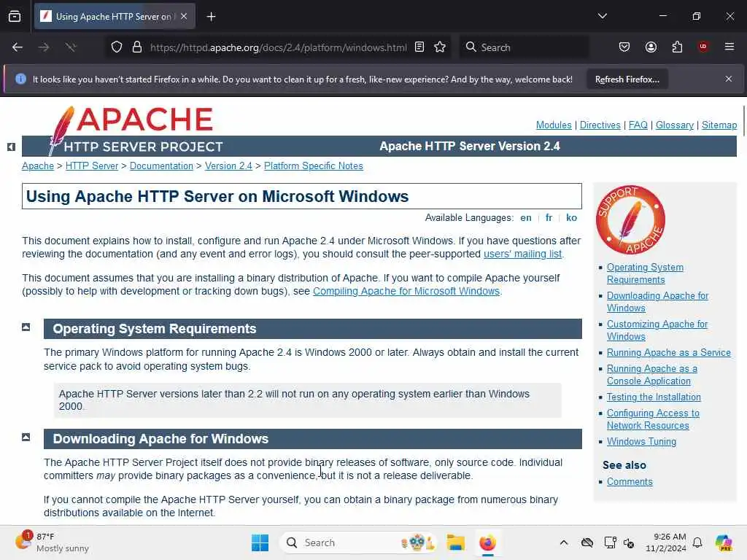Image resolution: width=747 pixels, height=560 pixels.
Task: Click the OneDrive cloud tray icon
Action: point(587,542)
